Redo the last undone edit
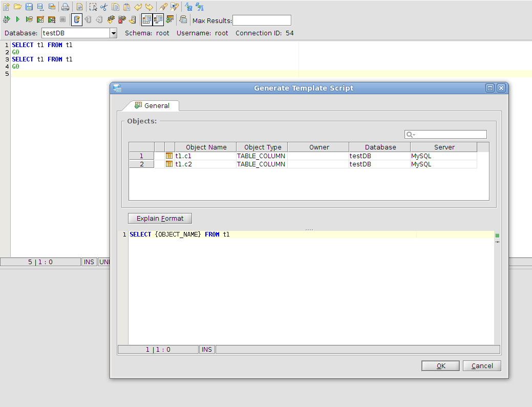This screenshot has height=407, width=532. (149, 7)
